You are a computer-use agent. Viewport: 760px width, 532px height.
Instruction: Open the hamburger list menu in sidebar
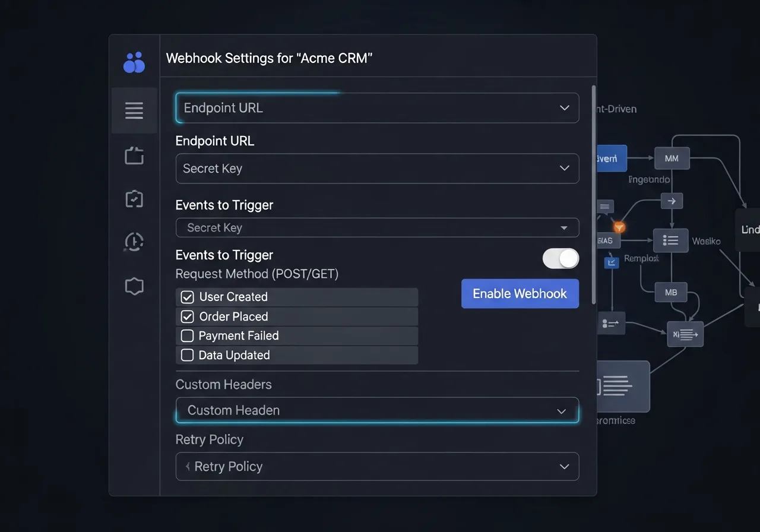coord(134,110)
